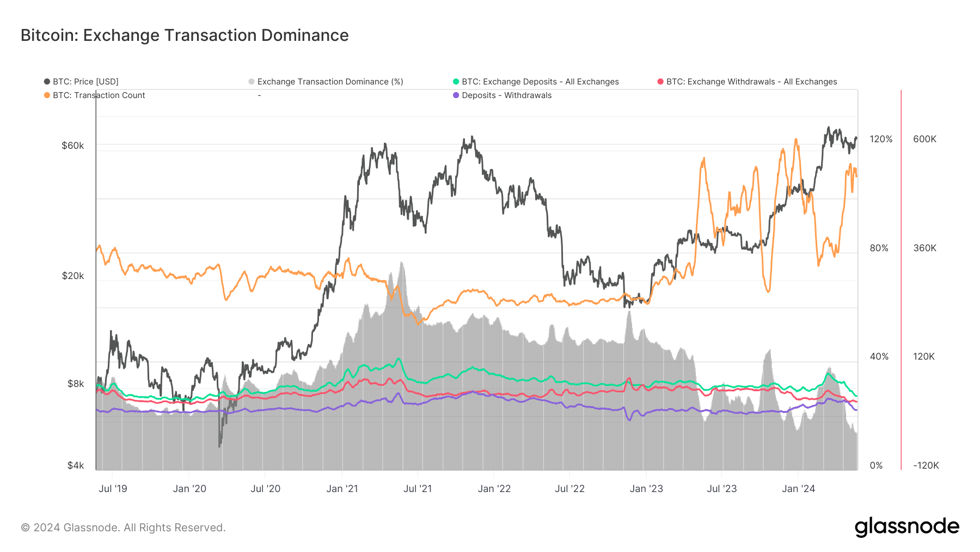Click the 120% dominance axis label
Screen dimensions: 980x552
click(x=881, y=139)
